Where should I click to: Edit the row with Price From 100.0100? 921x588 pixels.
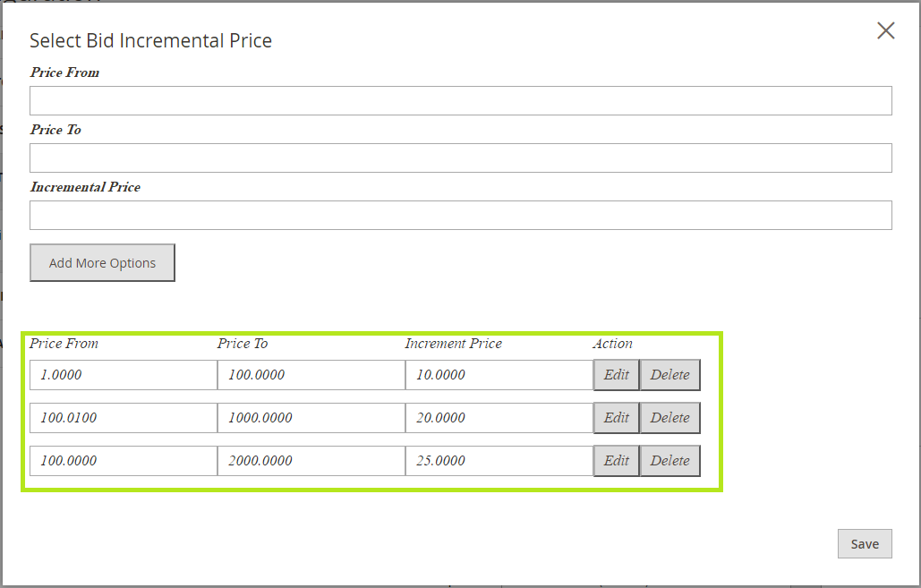pyautogui.click(x=616, y=418)
